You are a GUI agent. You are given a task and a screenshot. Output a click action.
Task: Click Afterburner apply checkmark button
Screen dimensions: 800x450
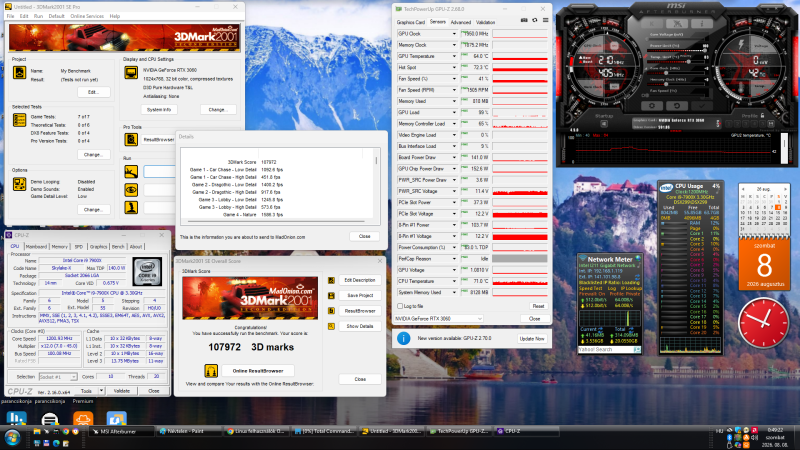(x=702, y=106)
